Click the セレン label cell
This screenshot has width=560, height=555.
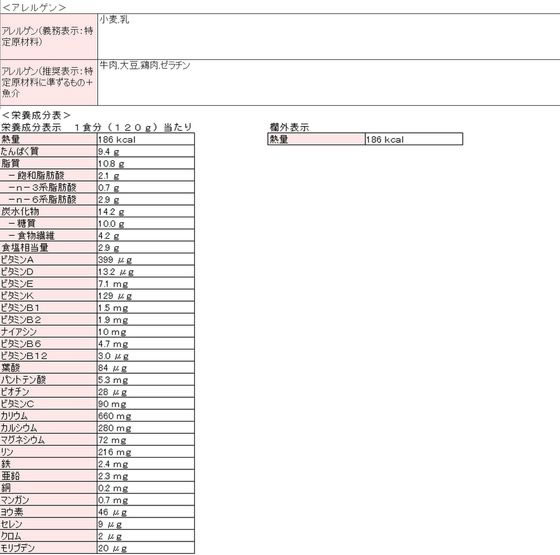click(x=49, y=524)
